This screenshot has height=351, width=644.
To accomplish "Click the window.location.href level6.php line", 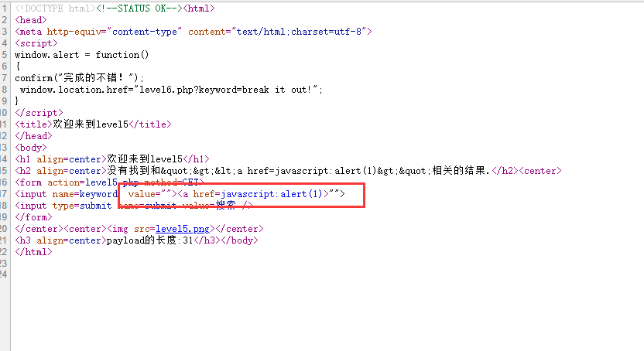I will pyautogui.click(x=171, y=90).
